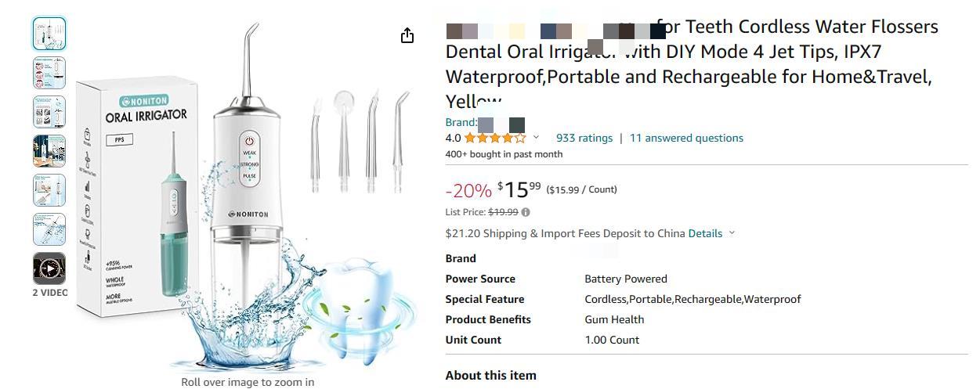Play the product video thumbnail

click(x=49, y=268)
